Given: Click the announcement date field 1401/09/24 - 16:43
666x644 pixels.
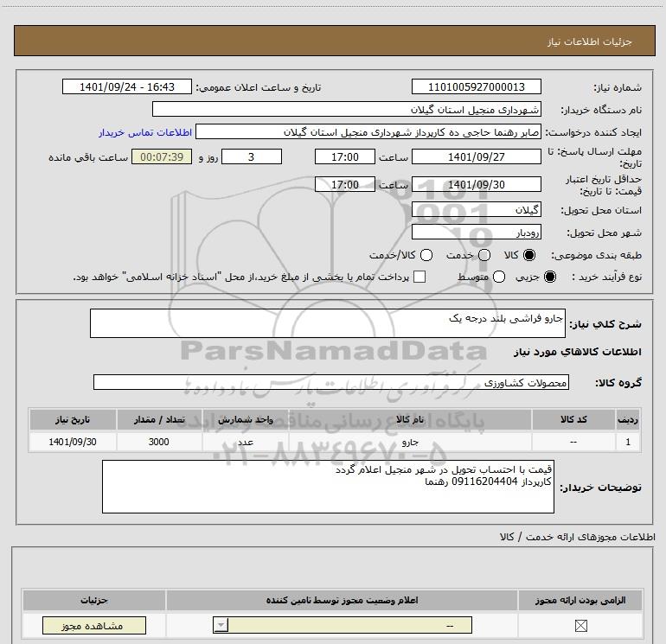Looking at the screenshot, I should [x=127, y=86].
